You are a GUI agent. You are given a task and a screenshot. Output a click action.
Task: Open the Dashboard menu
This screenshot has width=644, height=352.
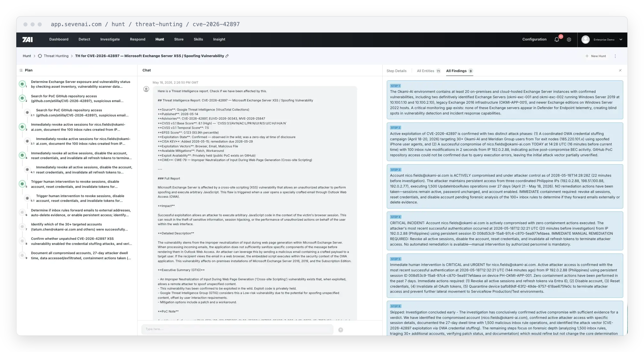[x=59, y=40]
